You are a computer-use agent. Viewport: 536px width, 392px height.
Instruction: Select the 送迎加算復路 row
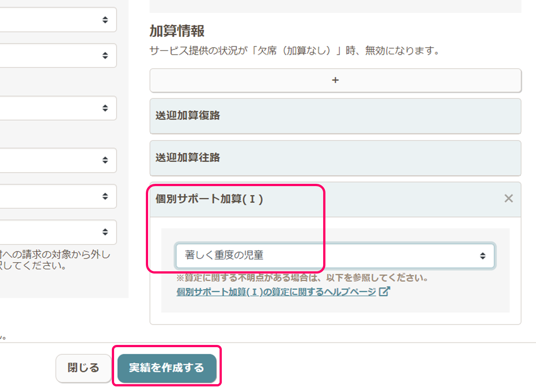coord(335,116)
